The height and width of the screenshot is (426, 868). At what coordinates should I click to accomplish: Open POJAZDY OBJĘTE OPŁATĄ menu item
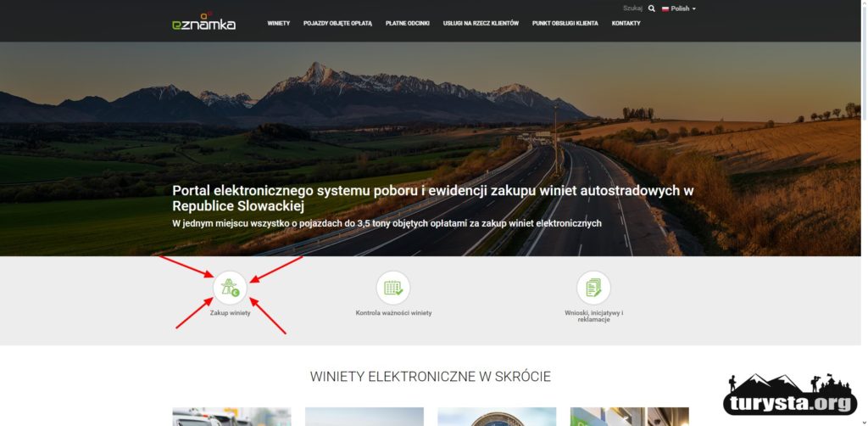coord(337,23)
